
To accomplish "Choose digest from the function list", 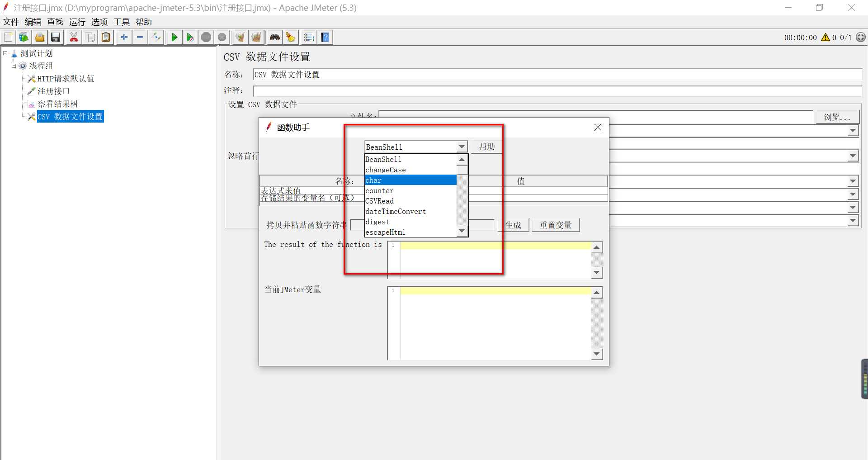I will click(410, 222).
